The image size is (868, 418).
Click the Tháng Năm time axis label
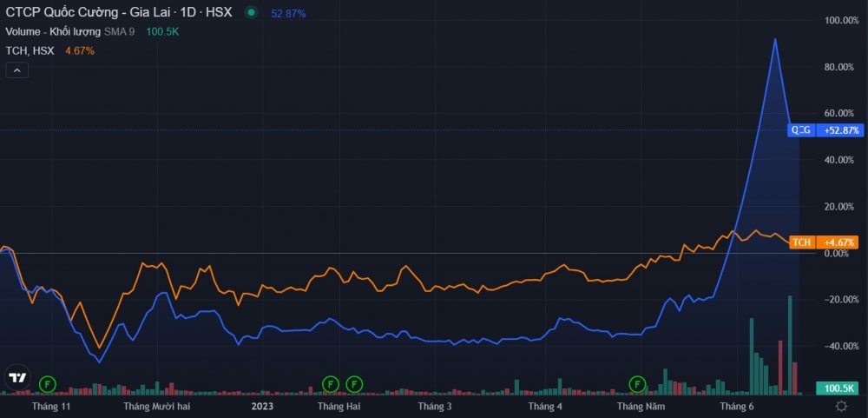(x=641, y=407)
